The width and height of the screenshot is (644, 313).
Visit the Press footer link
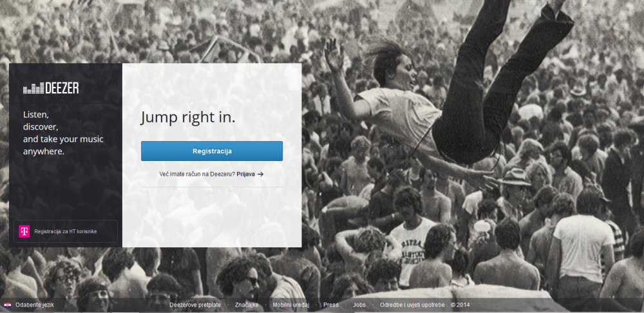coord(331,305)
